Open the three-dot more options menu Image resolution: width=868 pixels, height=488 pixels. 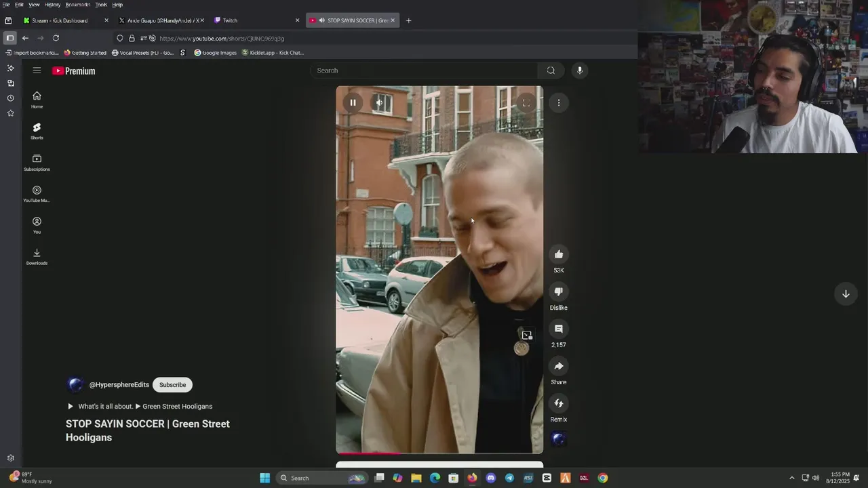559,103
